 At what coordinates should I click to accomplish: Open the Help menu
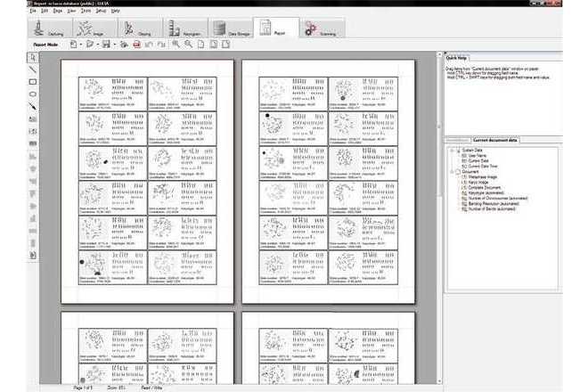[x=115, y=11]
